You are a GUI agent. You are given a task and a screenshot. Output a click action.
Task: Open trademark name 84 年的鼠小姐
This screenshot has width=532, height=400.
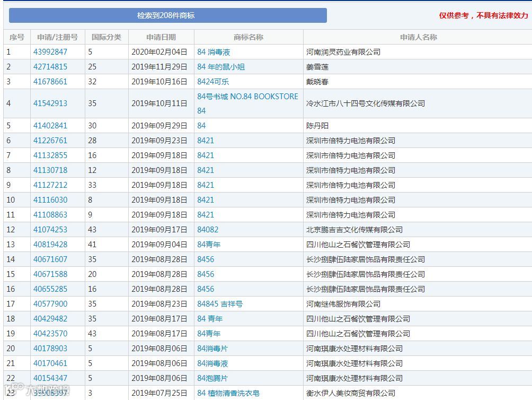221,67
